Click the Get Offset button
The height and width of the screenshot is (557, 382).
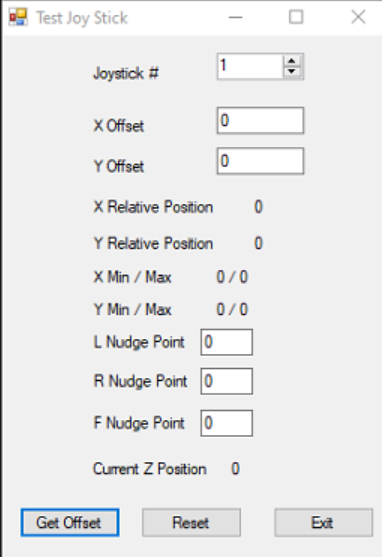click(70, 523)
